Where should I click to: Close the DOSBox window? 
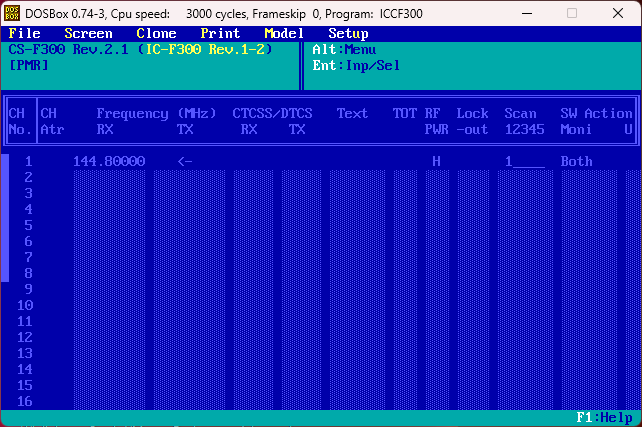[x=618, y=14]
